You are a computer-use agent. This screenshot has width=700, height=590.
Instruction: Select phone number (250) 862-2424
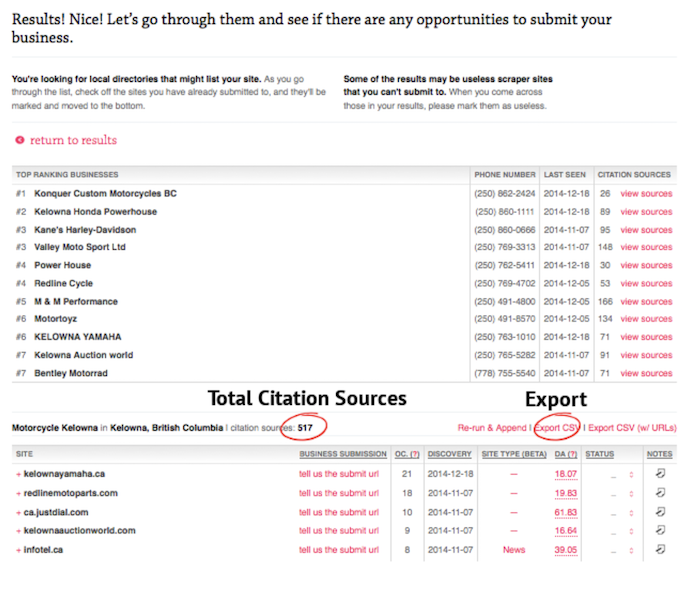pos(504,194)
